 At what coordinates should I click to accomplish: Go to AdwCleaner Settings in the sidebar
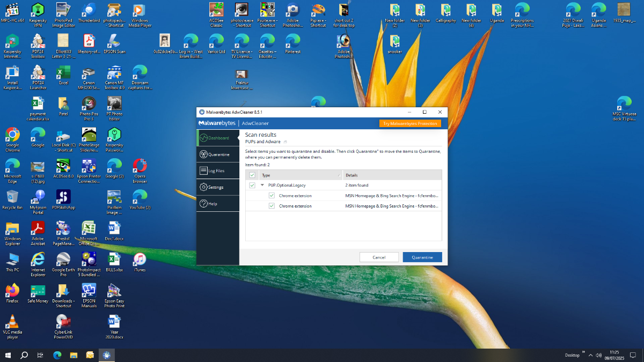tap(218, 187)
